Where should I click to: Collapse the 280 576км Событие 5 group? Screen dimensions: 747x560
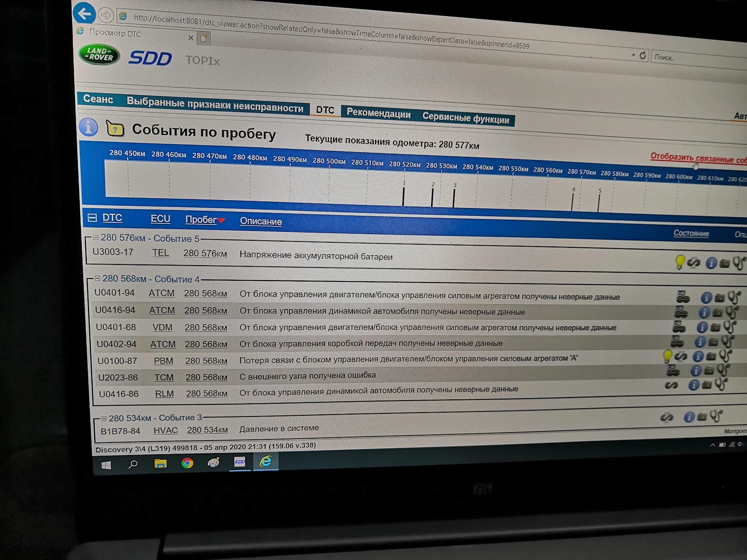coord(96,237)
